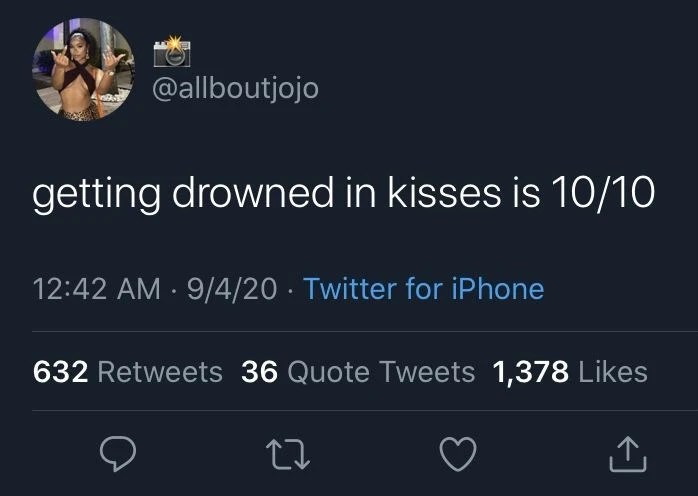
Task: View the 632 Retweets list
Action: pos(128,372)
